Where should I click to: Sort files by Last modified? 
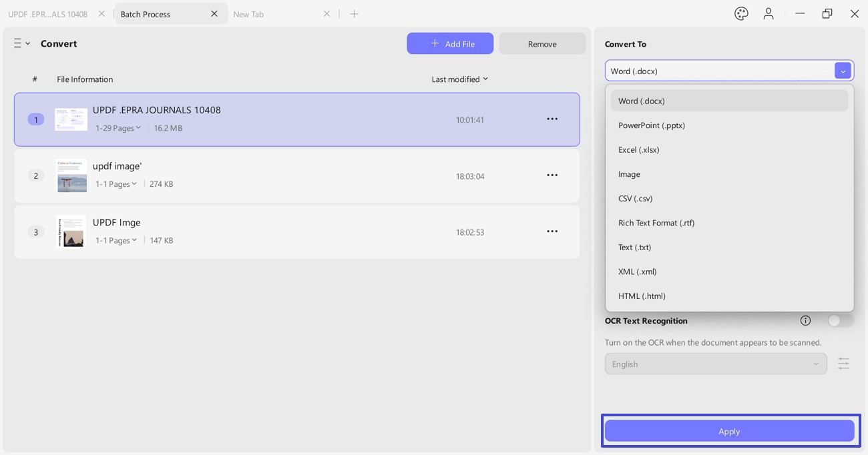coord(459,79)
